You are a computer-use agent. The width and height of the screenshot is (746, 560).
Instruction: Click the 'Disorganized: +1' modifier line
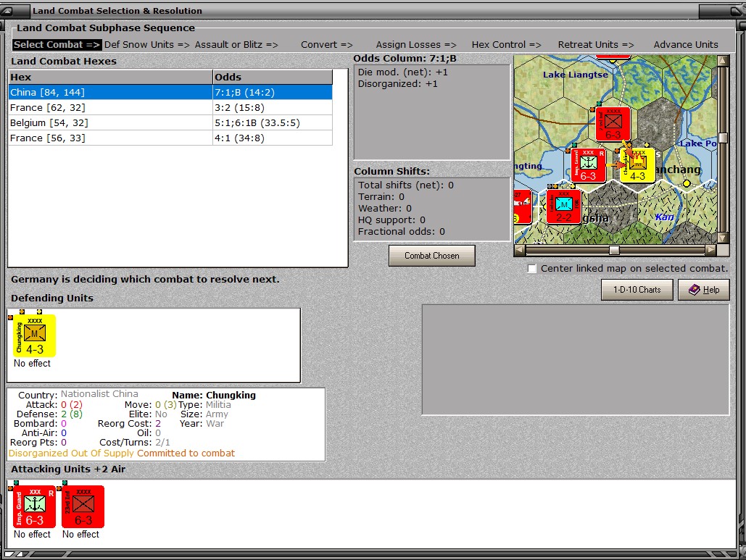(398, 83)
